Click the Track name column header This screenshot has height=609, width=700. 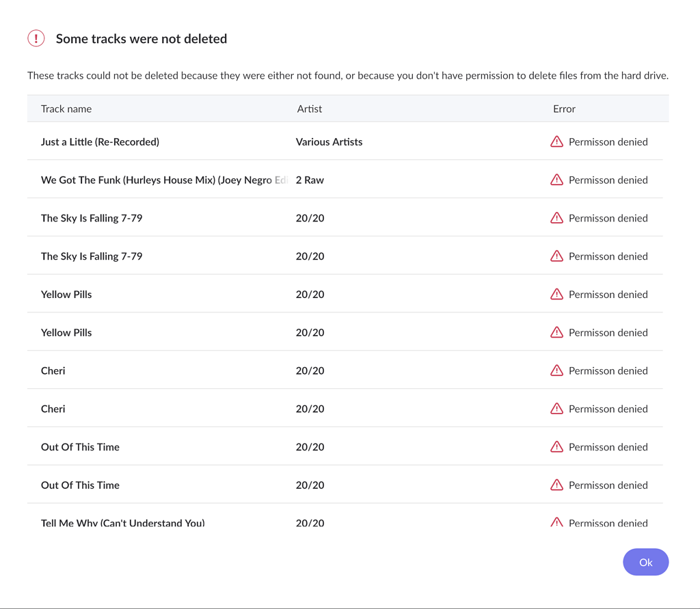pos(66,108)
